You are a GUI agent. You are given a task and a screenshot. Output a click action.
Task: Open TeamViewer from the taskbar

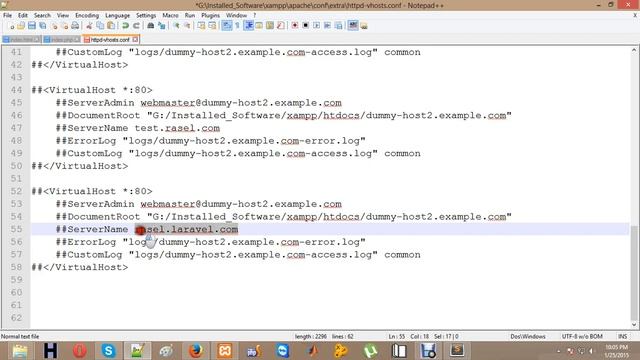(x=282, y=351)
